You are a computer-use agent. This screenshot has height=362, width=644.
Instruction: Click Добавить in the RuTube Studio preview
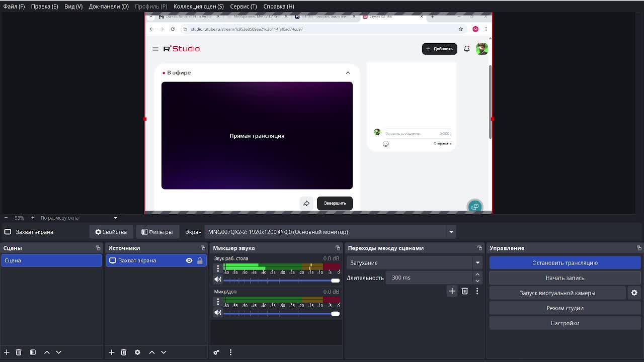[439, 49]
